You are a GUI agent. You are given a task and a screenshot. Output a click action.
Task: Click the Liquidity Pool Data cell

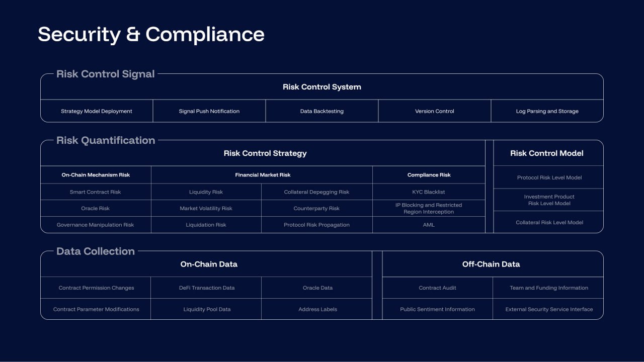tap(207, 309)
